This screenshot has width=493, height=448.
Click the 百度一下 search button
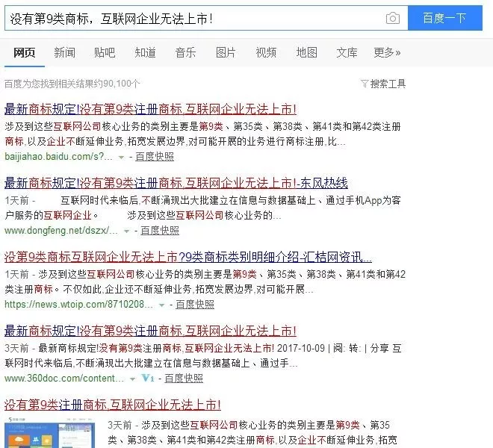coord(445,18)
